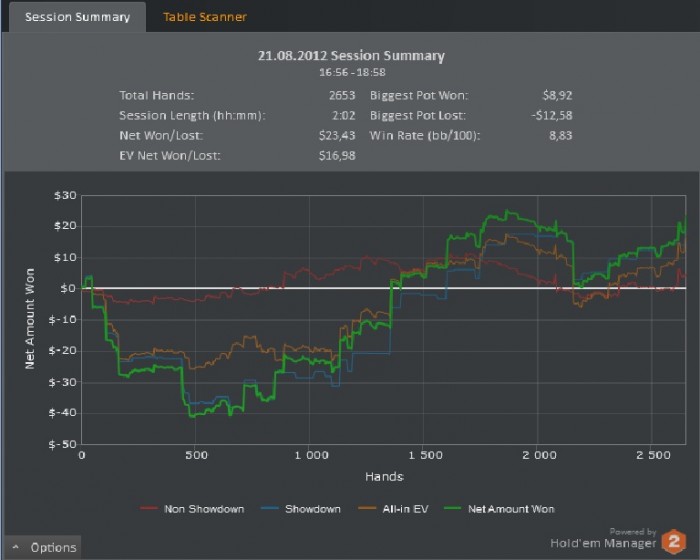This screenshot has height=560, width=700.
Task: Click the Biggest Pot Lost value -$12,58
Action: [x=553, y=116]
